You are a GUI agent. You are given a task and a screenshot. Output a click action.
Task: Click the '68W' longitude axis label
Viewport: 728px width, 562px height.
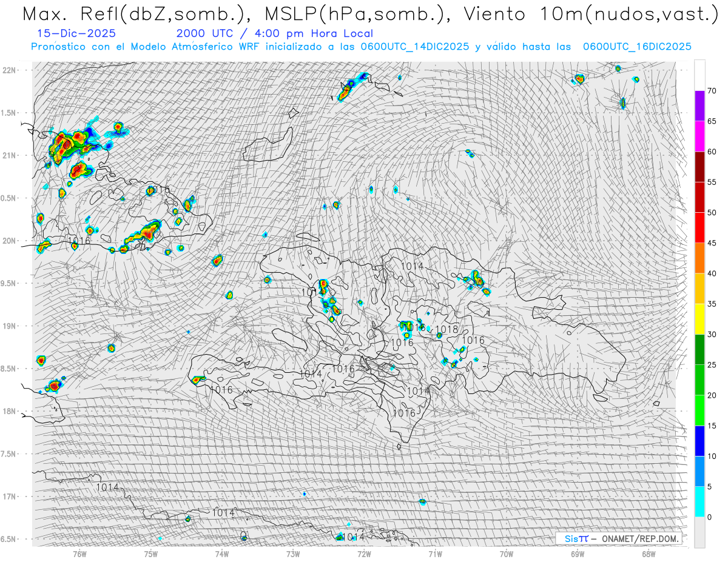point(649,554)
